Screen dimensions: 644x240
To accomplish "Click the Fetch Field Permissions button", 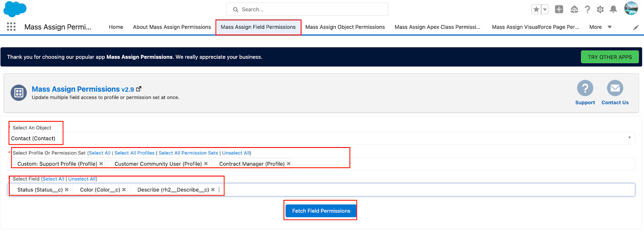I will click(321, 211).
